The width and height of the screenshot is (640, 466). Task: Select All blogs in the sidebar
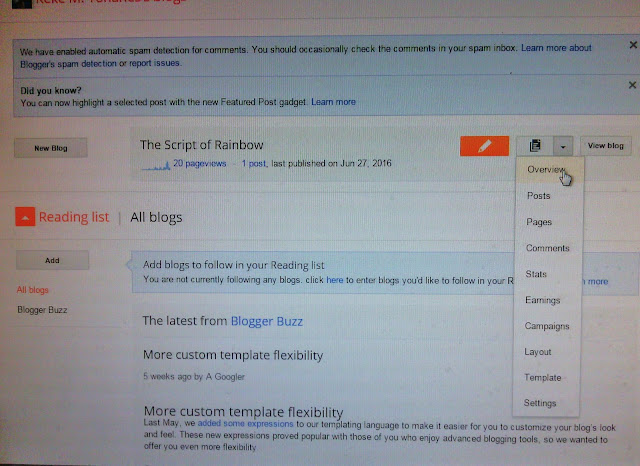(x=32, y=290)
